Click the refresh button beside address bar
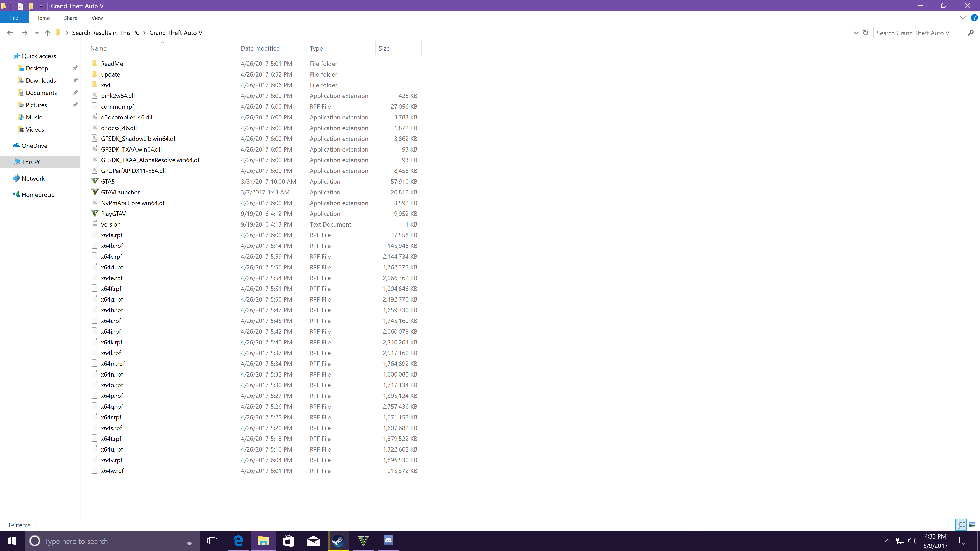This screenshot has width=980, height=551. 865,33
